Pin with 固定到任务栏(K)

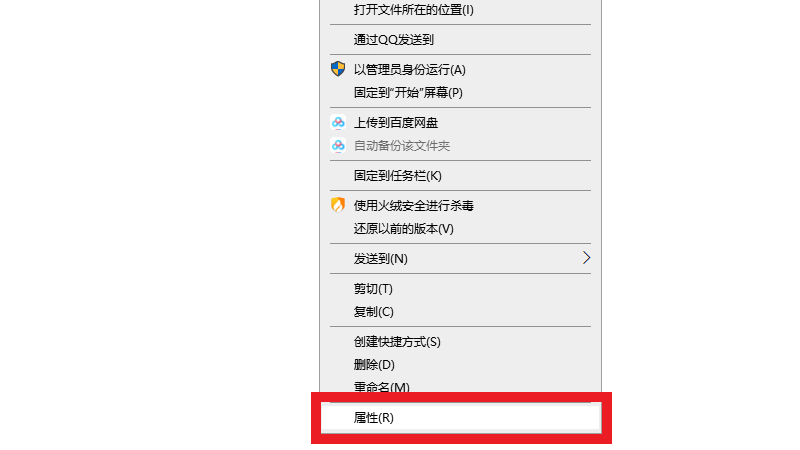coord(460,176)
